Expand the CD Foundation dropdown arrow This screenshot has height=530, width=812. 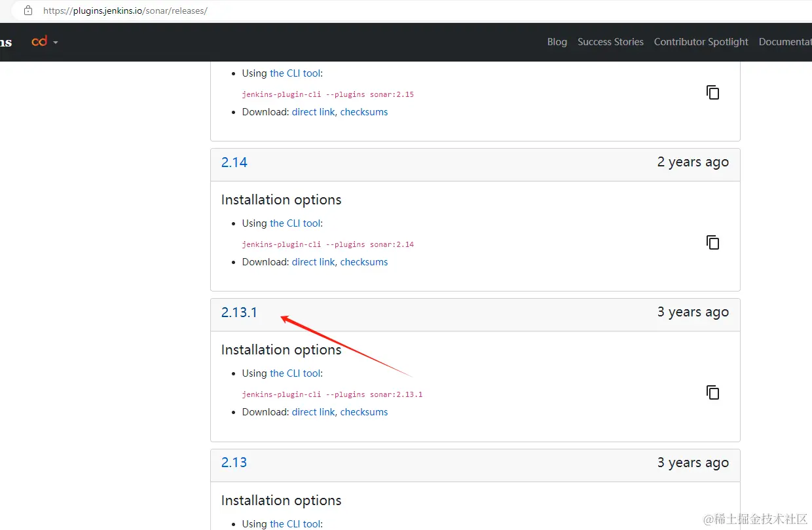point(56,43)
